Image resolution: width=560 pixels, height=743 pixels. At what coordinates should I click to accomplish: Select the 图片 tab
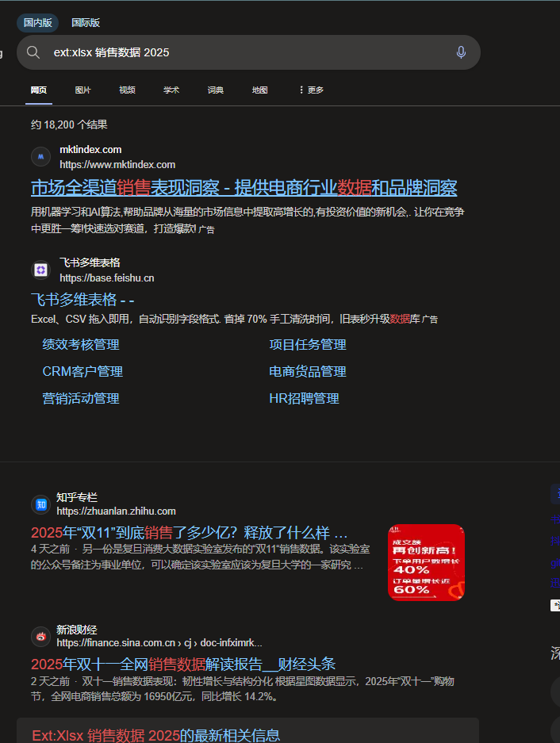[x=83, y=90]
